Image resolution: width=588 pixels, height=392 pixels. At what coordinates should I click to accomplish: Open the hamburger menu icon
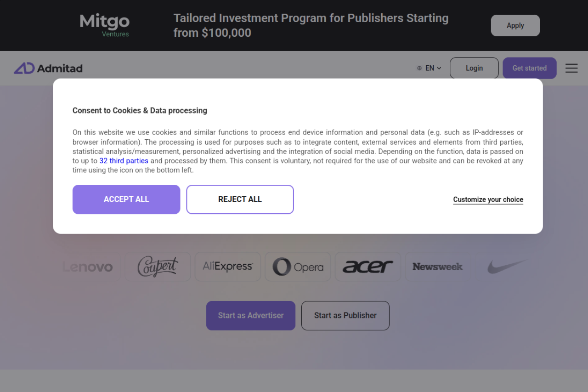pyautogui.click(x=571, y=68)
